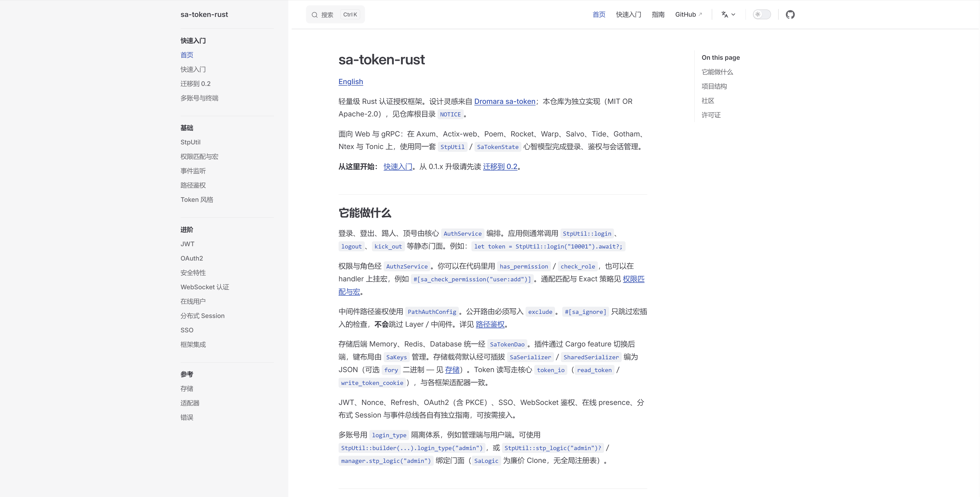This screenshot has height=497, width=980.
Task: Click the PathAuthConfig inline code
Action: pyautogui.click(x=432, y=312)
